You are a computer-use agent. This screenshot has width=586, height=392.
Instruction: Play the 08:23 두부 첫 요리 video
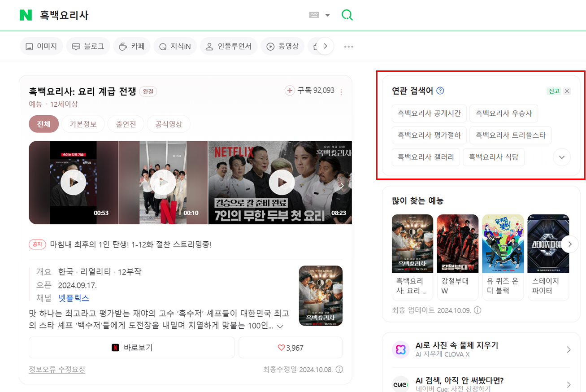[x=280, y=183]
